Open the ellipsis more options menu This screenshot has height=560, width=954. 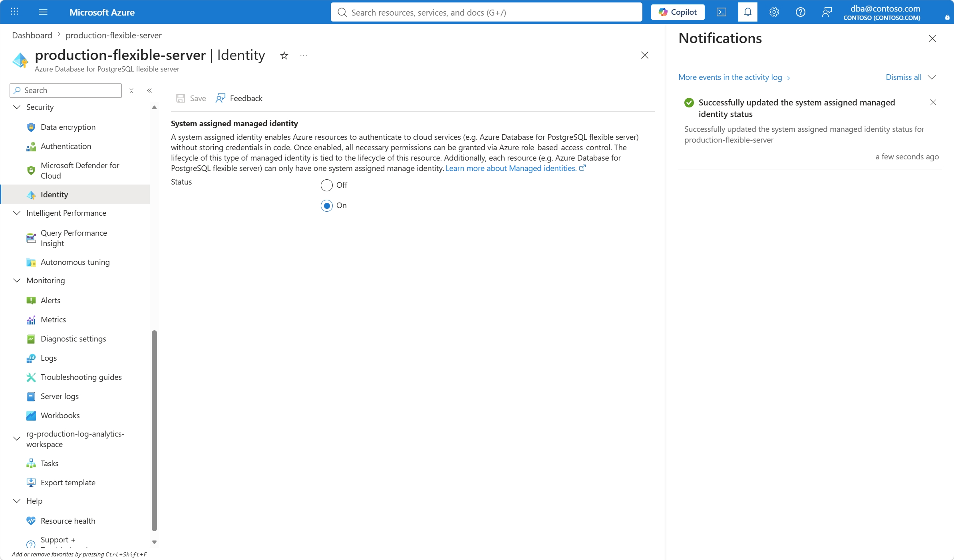[x=304, y=55]
